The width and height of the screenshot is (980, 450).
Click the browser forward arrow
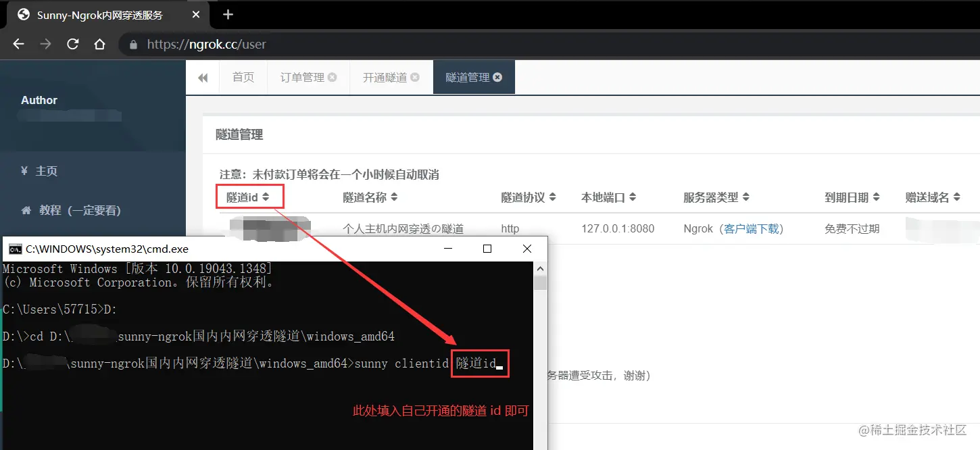tap(45, 44)
